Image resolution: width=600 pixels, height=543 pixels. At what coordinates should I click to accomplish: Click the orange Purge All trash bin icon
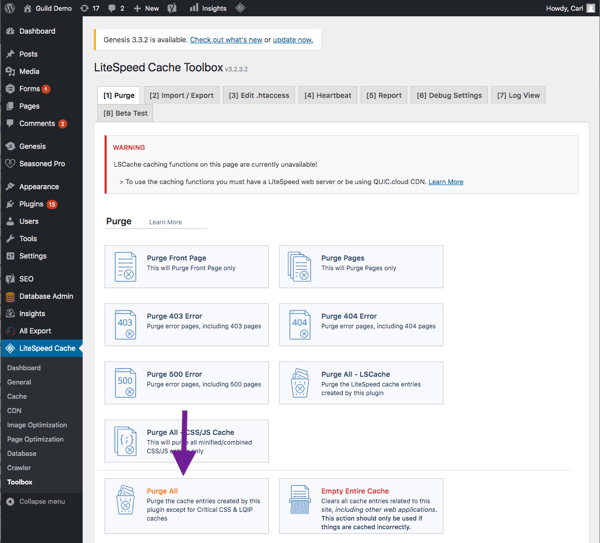126,500
